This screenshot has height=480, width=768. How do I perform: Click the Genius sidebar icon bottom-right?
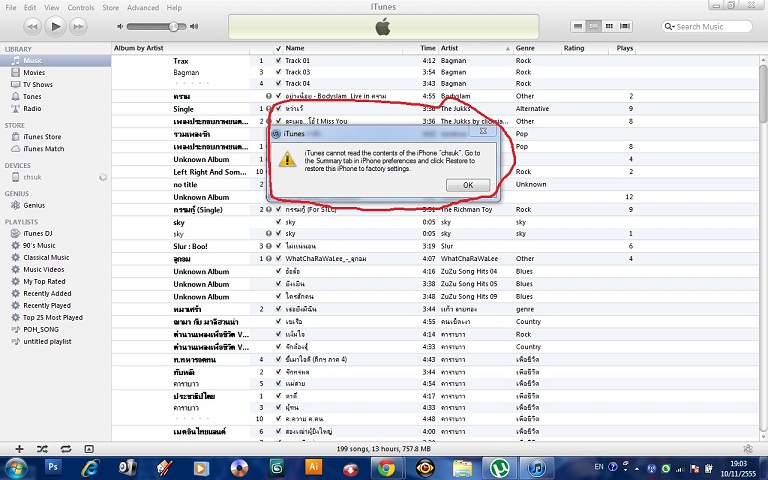point(748,449)
